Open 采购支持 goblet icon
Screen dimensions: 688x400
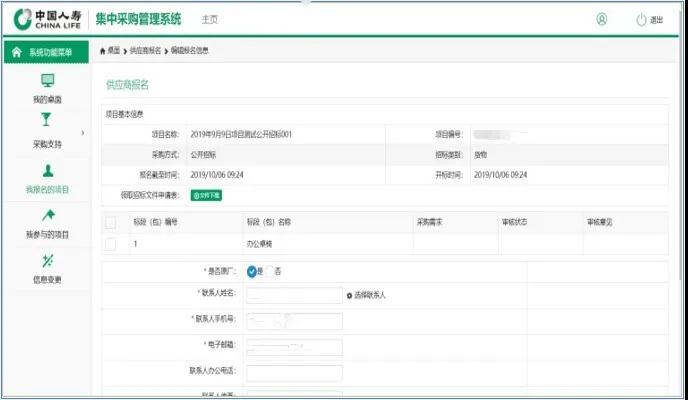tap(46, 119)
